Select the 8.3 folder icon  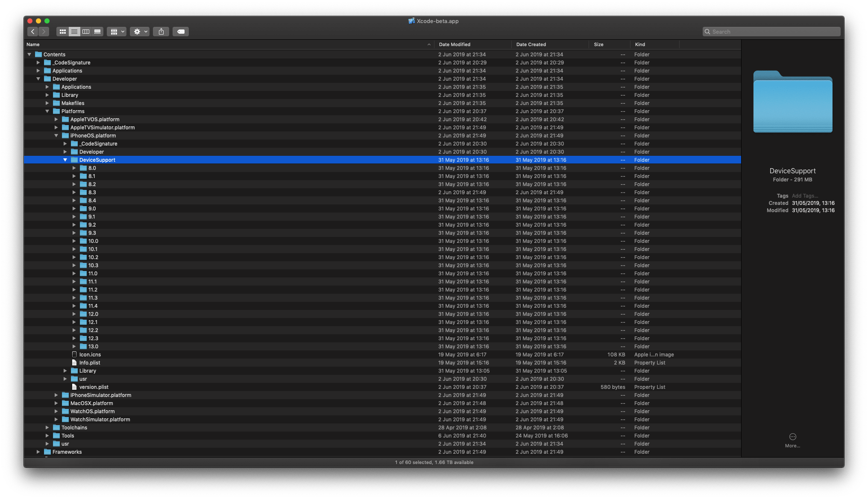(83, 193)
